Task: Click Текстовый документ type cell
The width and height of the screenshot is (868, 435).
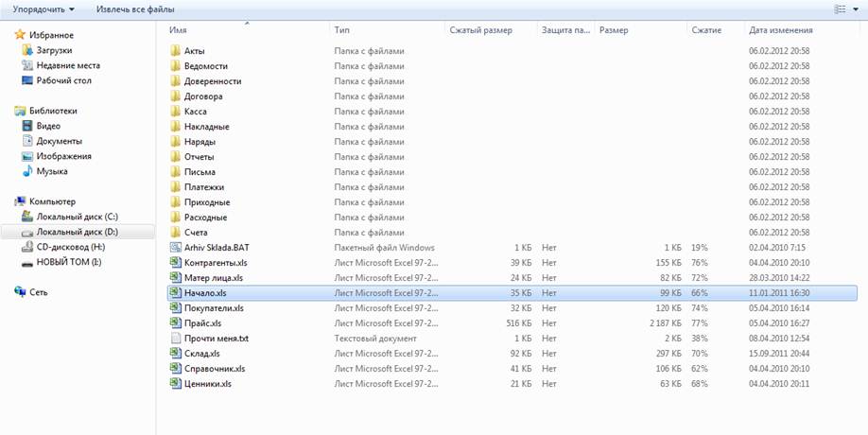Action: tap(375, 339)
